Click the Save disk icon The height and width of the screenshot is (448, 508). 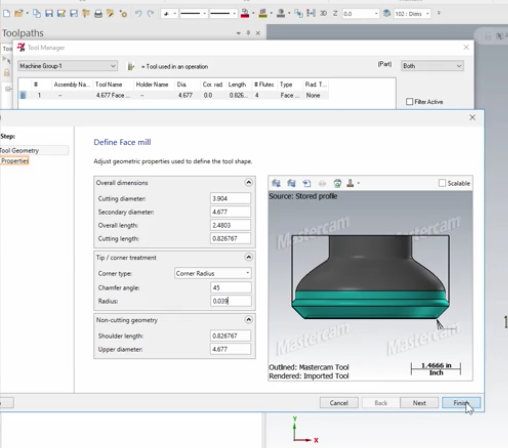[x=49, y=14]
